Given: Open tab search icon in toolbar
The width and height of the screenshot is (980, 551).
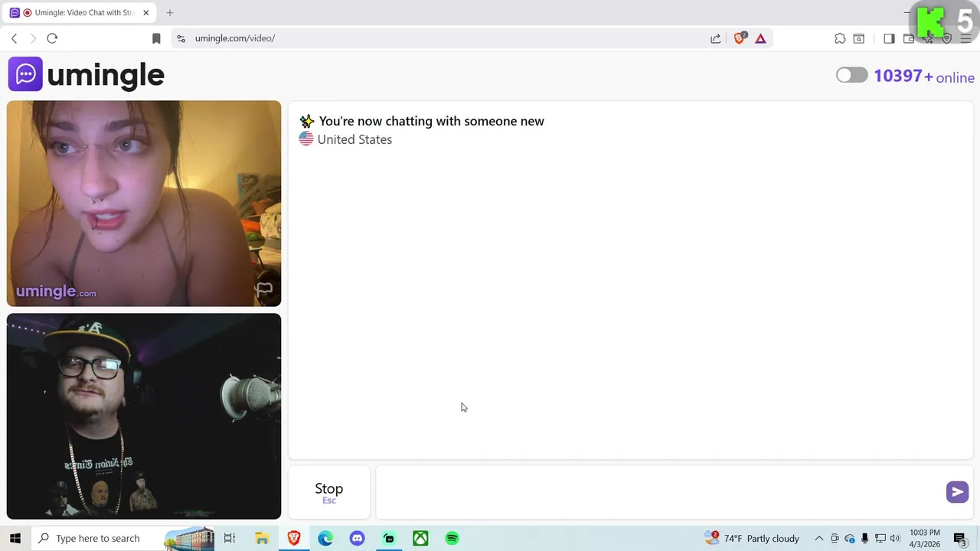Looking at the screenshot, I should click(x=859, y=38).
